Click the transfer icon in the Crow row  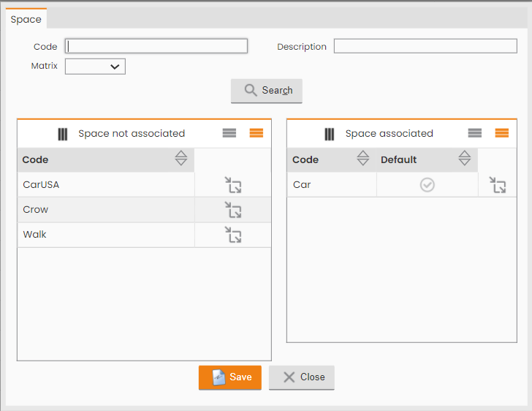click(x=233, y=210)
